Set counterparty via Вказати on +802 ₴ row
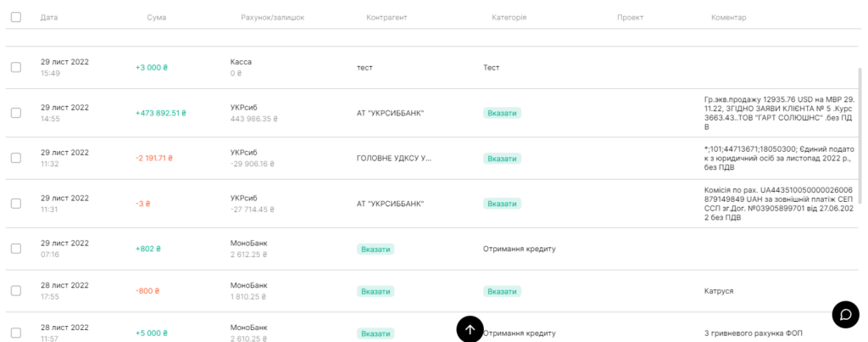This screenshot has height=342, width=868. click(376, 249)
